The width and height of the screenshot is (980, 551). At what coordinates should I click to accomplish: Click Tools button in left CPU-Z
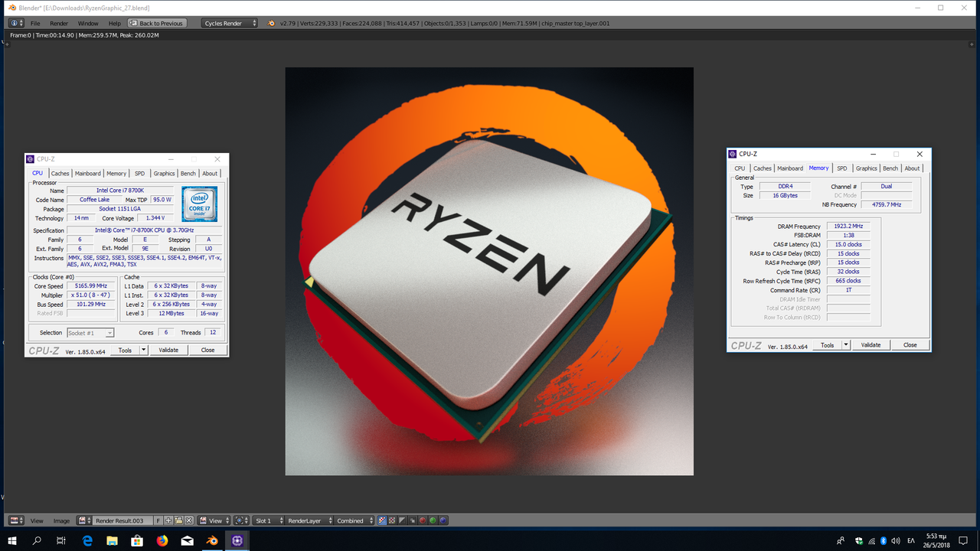click(x=125, y=350)
